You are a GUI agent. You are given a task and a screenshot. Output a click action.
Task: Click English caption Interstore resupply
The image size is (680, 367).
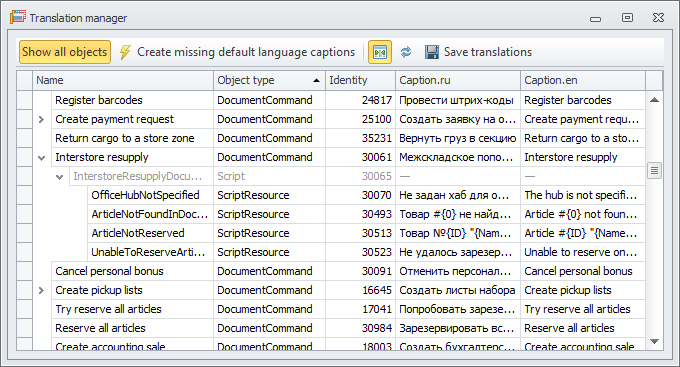coord(583,157)
